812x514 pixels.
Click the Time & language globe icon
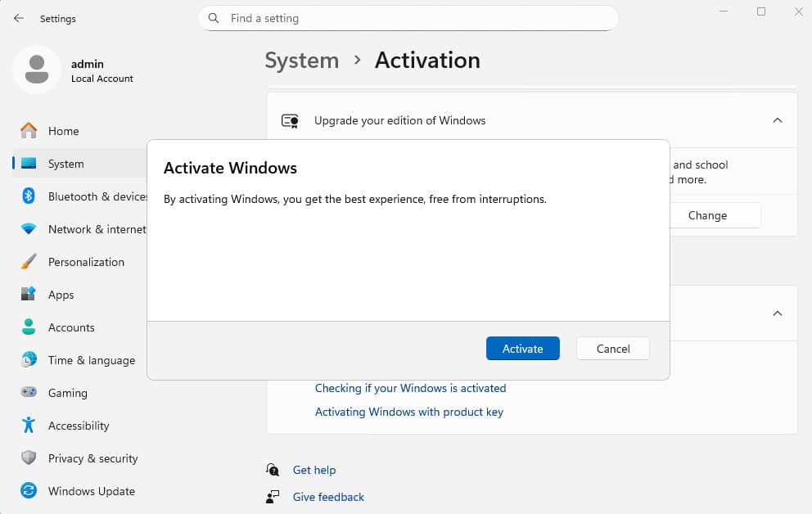tap(29, 360)
